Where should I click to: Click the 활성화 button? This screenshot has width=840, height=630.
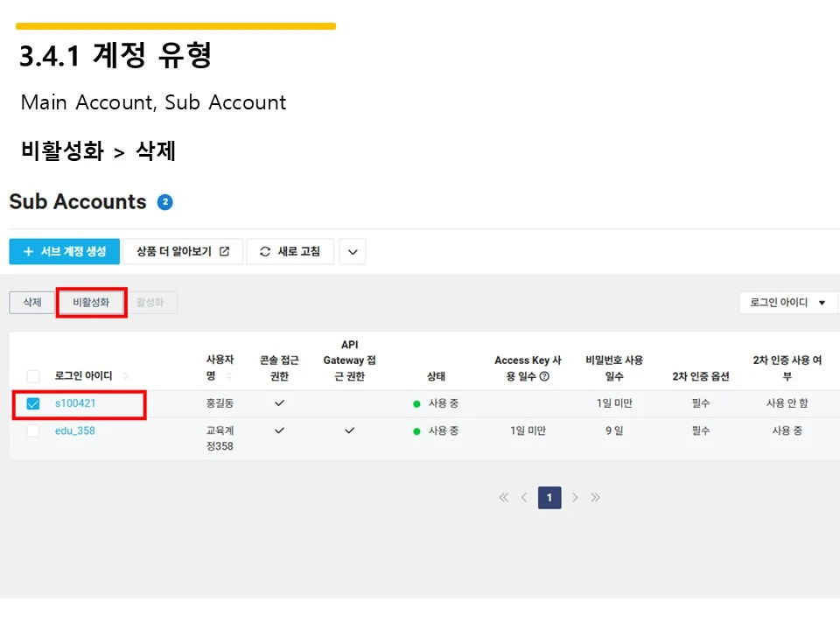(150, 301)
